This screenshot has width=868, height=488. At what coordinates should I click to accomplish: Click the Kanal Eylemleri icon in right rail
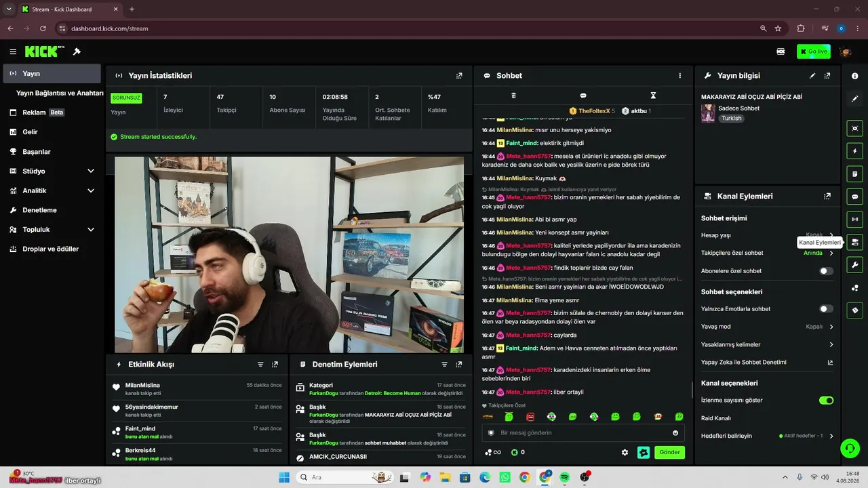[x=854, y=242]
